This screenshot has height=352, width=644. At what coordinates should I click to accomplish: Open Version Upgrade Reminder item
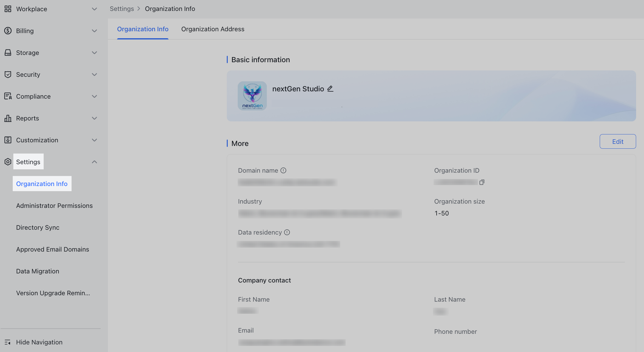pos(53,293)
